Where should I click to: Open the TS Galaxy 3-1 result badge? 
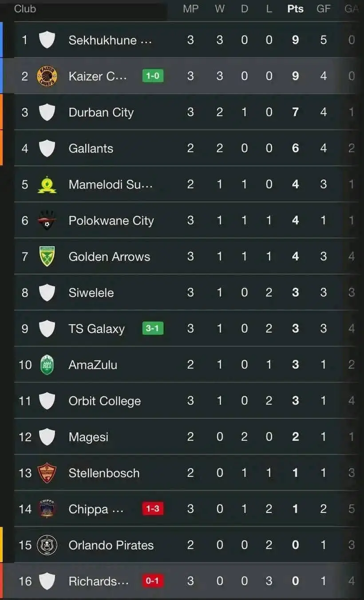[x=153, y=328]
